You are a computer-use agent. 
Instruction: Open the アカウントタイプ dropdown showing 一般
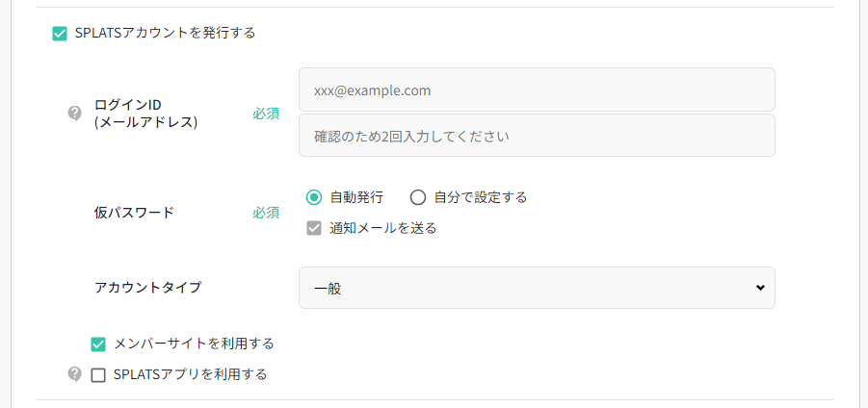pyautogui.click(x=536, y=288)
